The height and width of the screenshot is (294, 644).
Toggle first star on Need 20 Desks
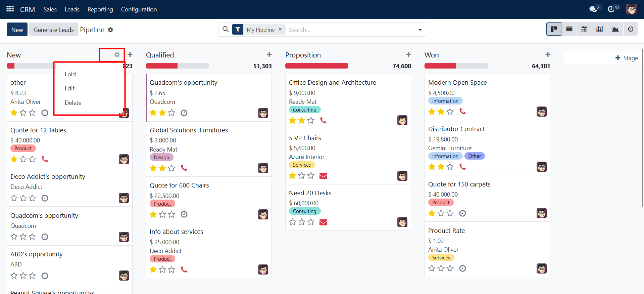[293, 222]
